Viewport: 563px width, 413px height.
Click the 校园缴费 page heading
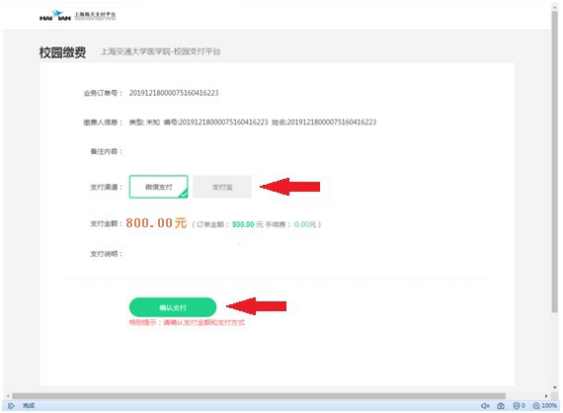pos(62,52)
